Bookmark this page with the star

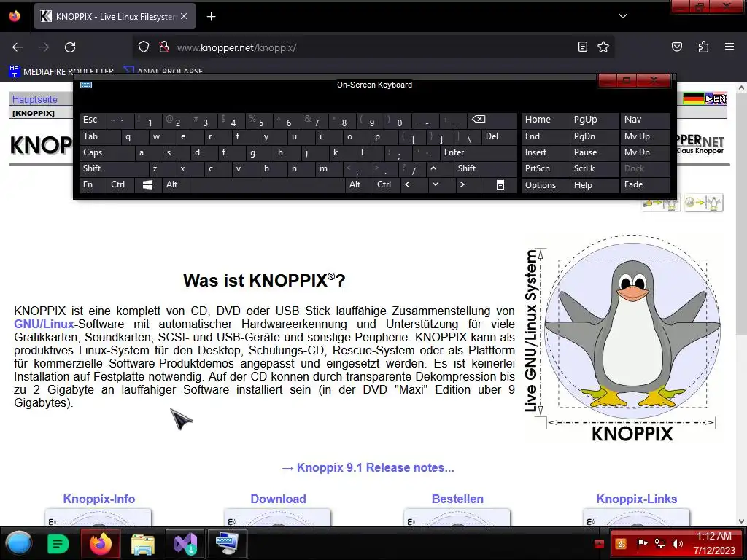pyautogui.click(x=603, y=47)
